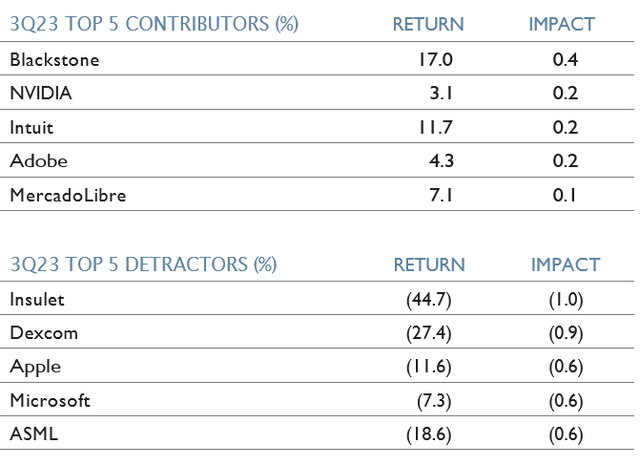Viewport: 640px width, 465px height.
Task: Click the Blackstone row label
Action: point(54,60)
